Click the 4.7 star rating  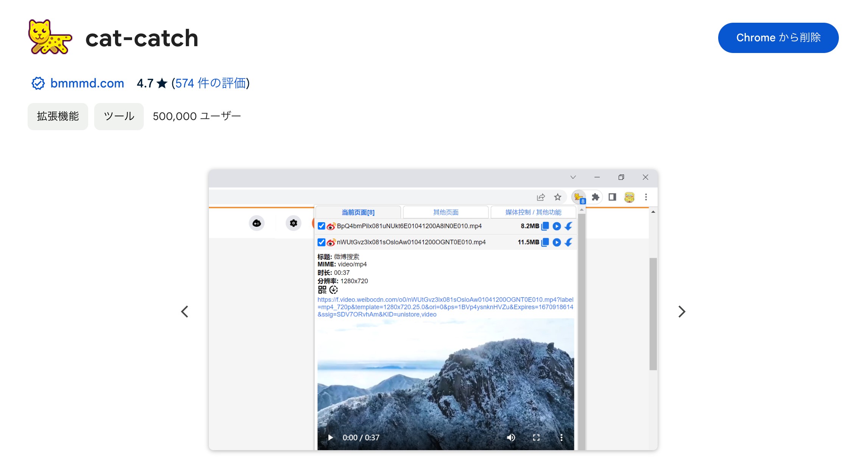coord(152,83)
